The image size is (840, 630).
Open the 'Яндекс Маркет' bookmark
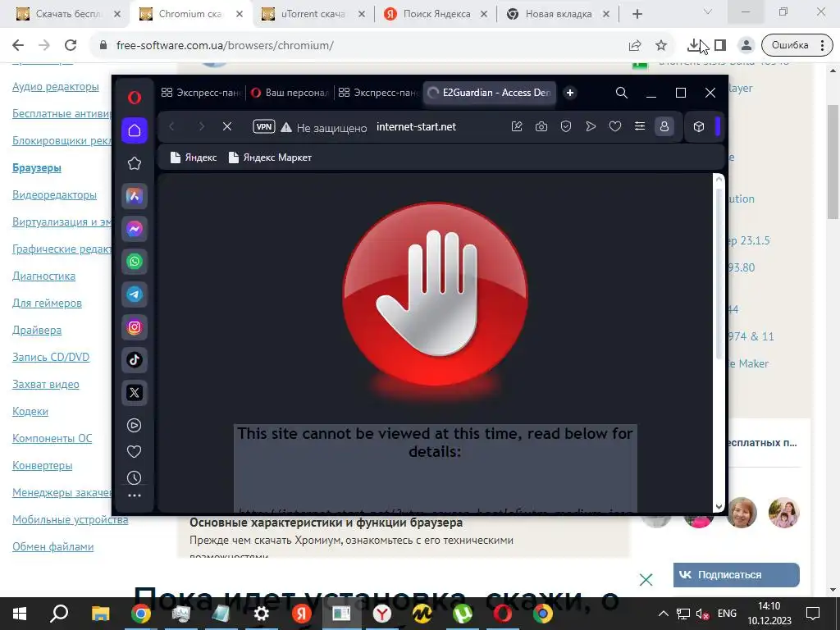click(270, 157)
